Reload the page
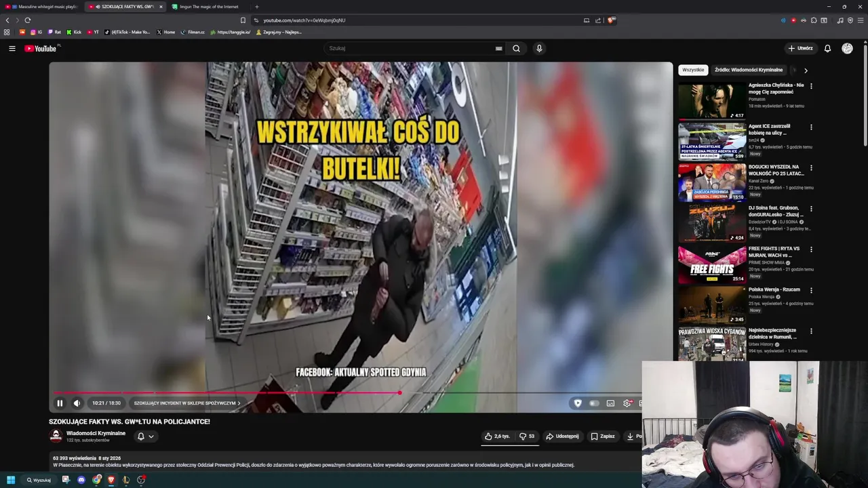The height and width of the screenshot is (488, 868). point(28,20)
